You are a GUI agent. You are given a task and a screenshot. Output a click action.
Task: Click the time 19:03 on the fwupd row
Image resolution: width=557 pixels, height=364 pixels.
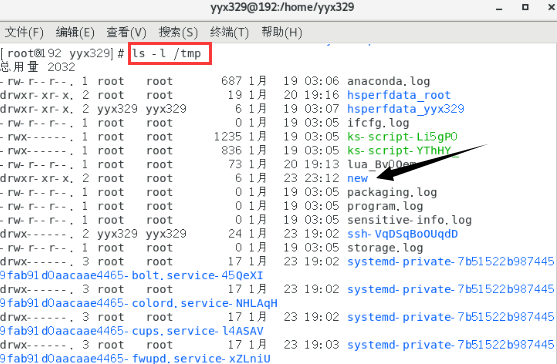pyautogui.click(x=322, y=344)
